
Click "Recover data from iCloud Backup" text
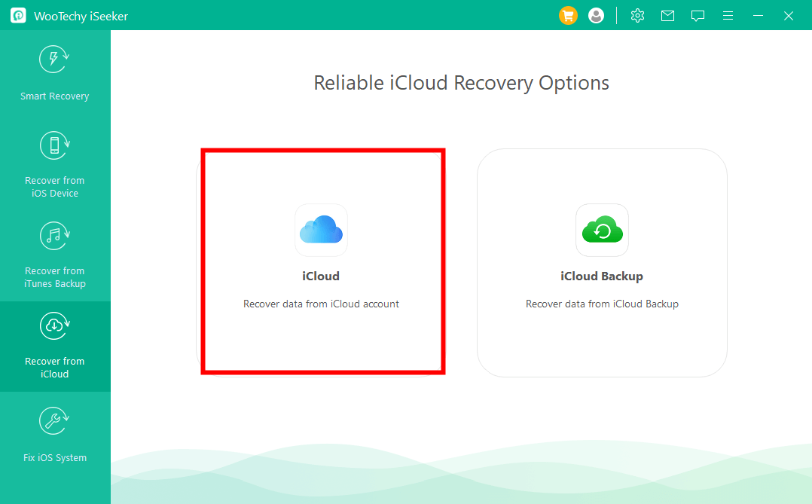(x=602, y=304)
